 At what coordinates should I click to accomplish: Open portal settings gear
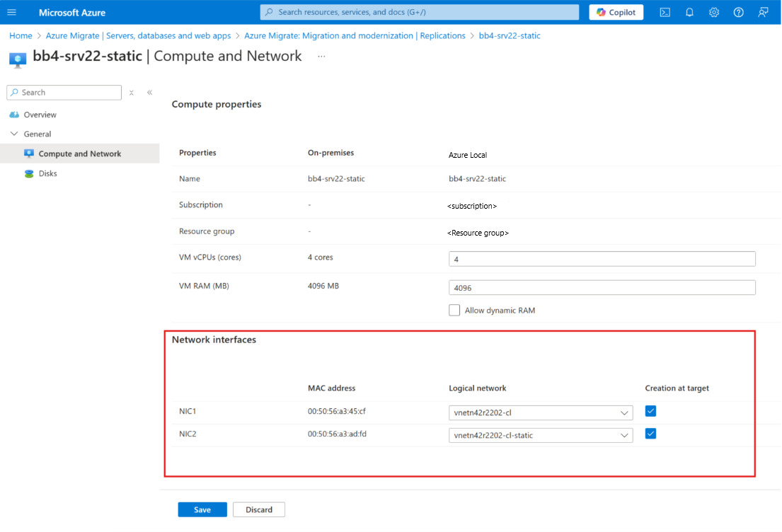click(x=713, y=13)
